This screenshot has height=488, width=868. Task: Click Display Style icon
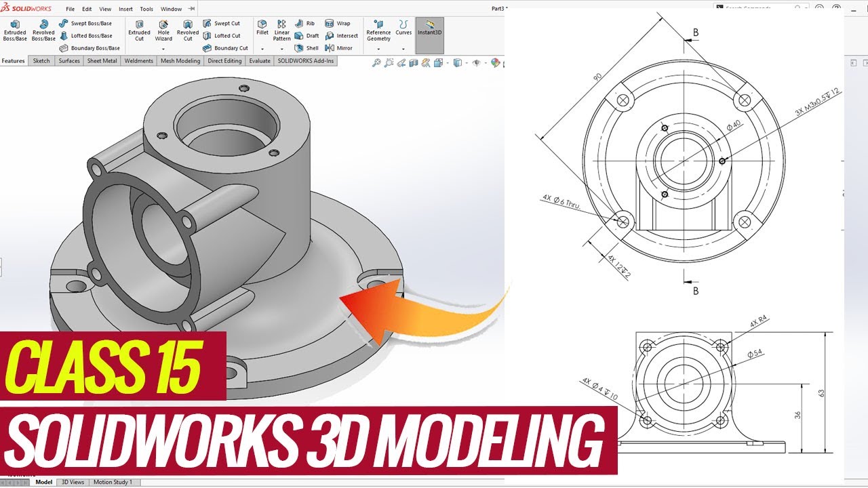pos(457,63)
